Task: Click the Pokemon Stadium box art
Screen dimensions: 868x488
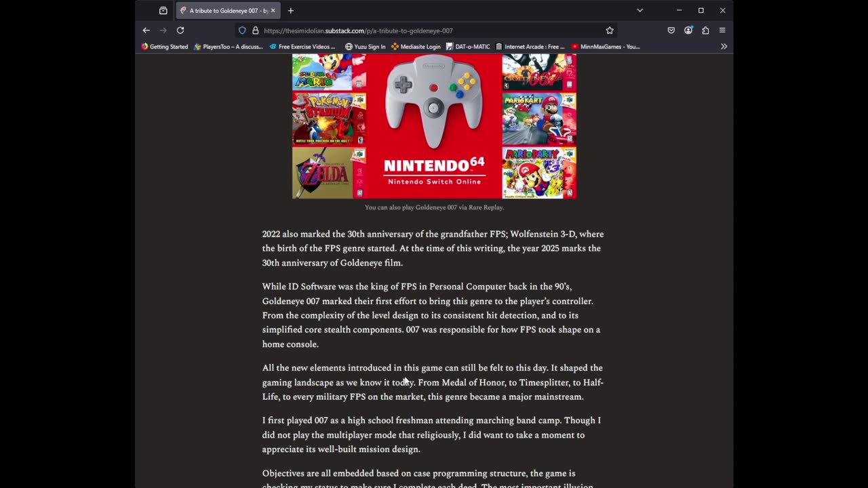Action: click(x=329, y=119)
